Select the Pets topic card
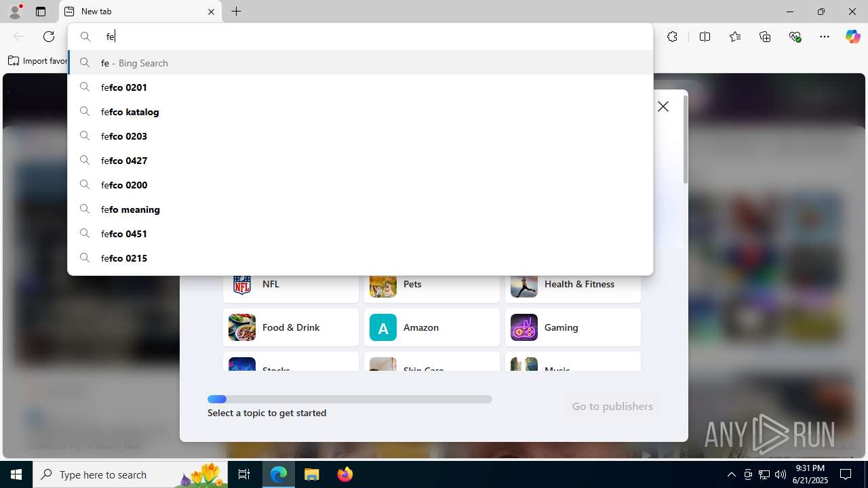This screenshot has width=868, height=488. 432,289
